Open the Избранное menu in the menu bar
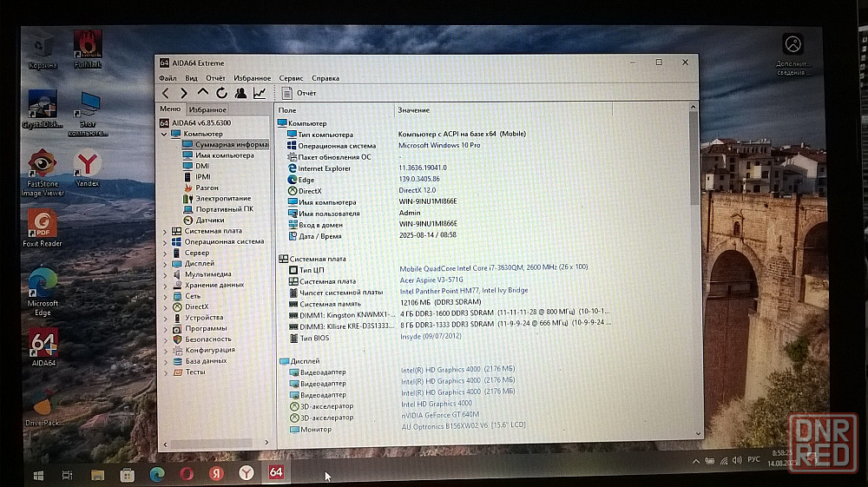 tap(252, 78)
